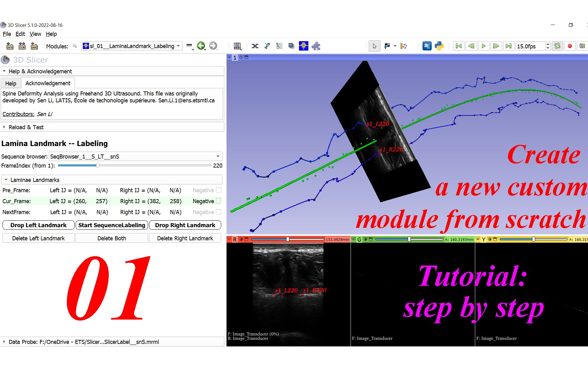588x367 pixels.
Task: Open the Extensions Manager puzzle icon
Action: click(316, 46)
